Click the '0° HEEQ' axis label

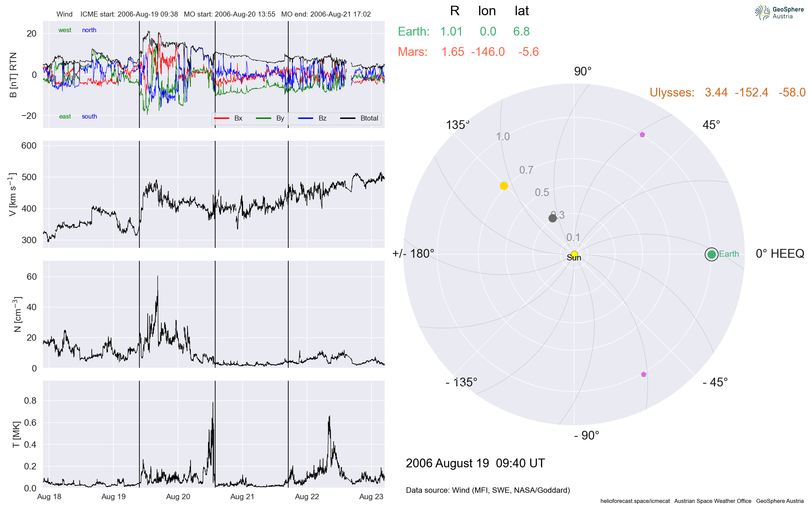click(x=780, y=254)
